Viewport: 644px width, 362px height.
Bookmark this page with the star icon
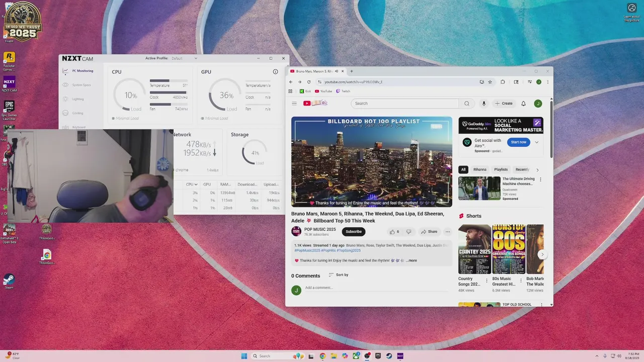point(490,82)
